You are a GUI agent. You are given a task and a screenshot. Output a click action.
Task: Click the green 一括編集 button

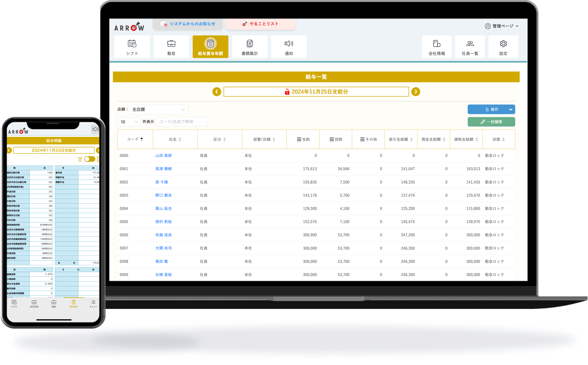tap(491, 122)
